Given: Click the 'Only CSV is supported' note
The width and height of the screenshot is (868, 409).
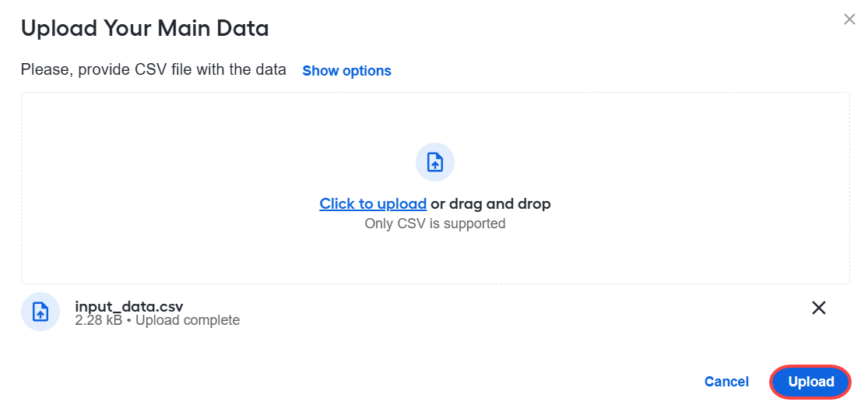Looking at the screenshot, I should point(435,224).
